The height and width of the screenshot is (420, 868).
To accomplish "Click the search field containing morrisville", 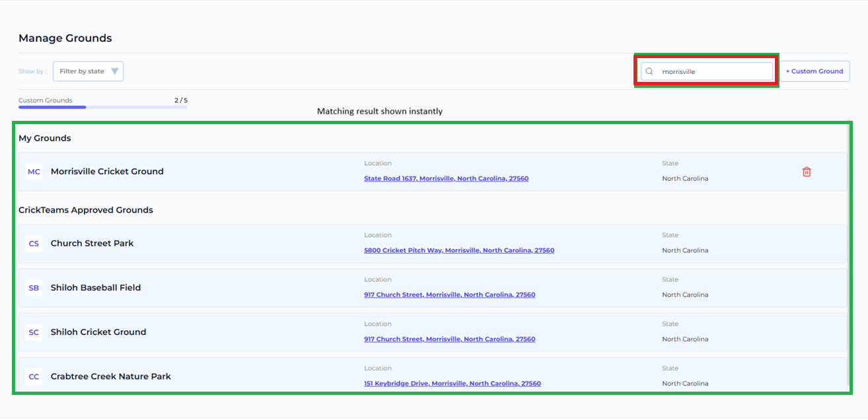I will click(x=707, y=71).
